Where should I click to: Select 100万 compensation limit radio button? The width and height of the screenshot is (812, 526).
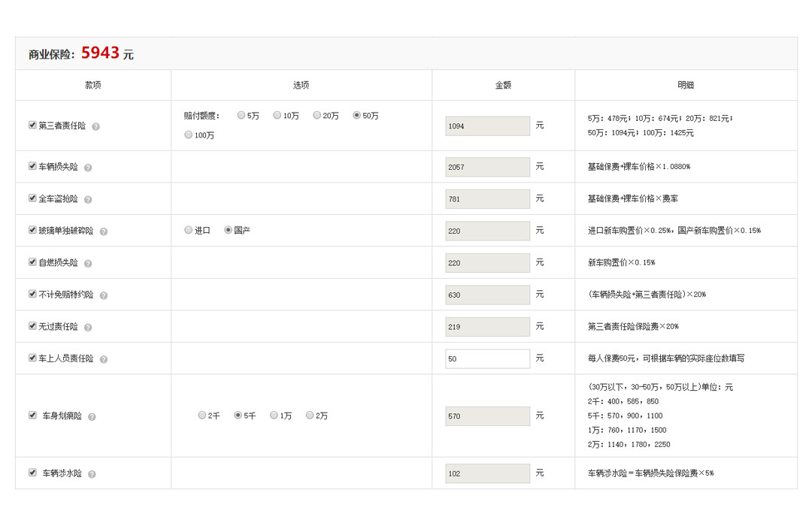pos(189,135)
